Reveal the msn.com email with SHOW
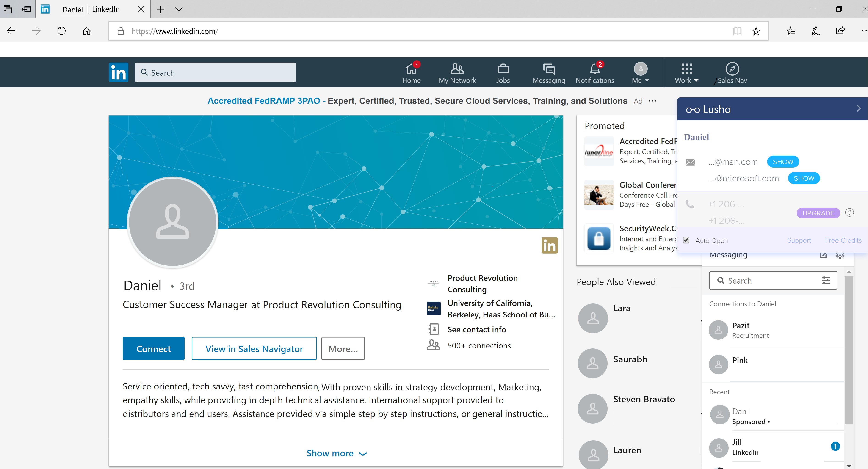Image resolution: width=868 pixels, height=469 pixels. [x=782, y=162]
